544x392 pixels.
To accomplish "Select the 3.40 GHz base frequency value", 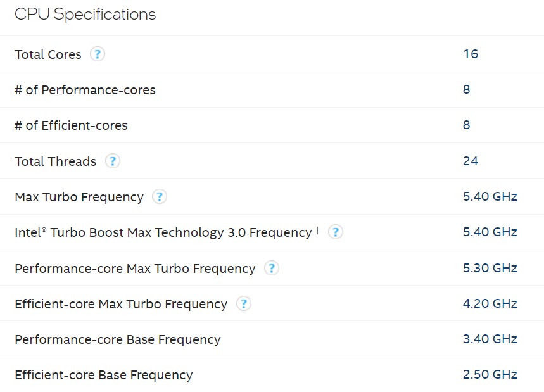I will coord(490,339).
